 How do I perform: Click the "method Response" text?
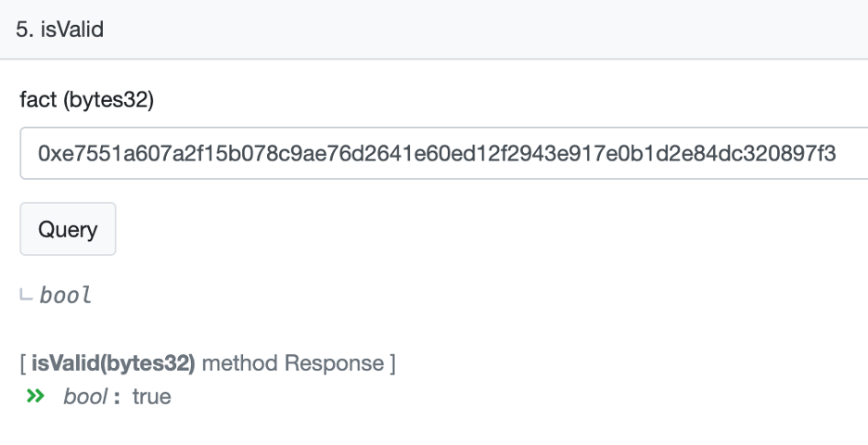pyautogui.click(x=293, y=363)
